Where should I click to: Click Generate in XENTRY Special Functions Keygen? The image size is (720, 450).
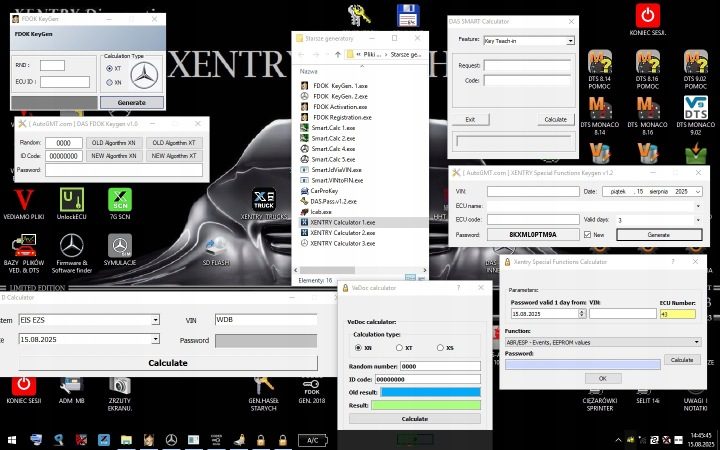point(659,235)
